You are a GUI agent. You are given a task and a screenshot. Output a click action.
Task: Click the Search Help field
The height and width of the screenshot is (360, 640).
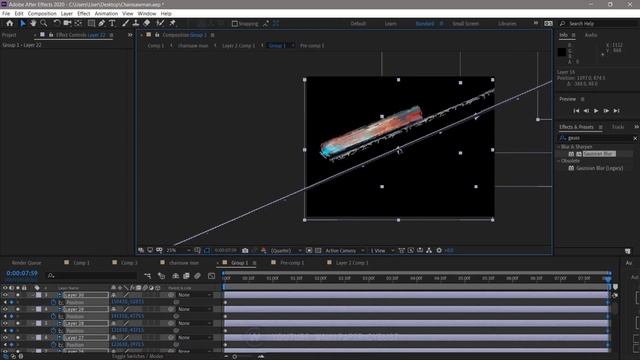[x=599, y=24]
